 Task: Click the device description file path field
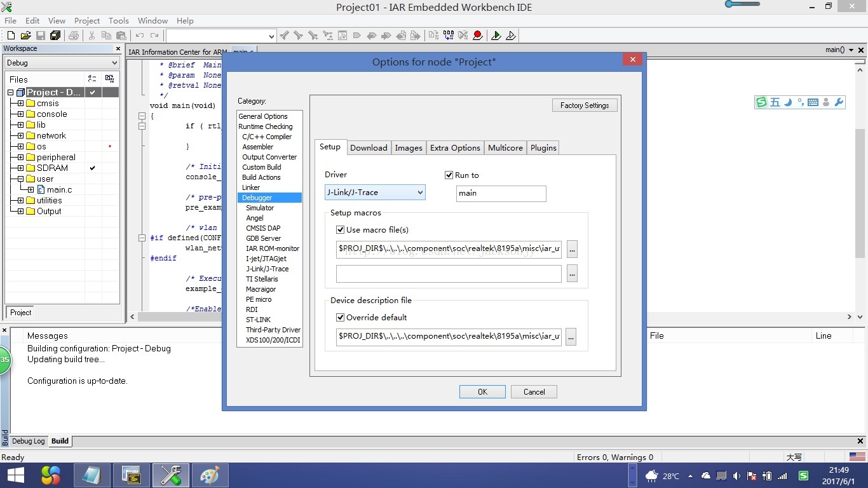click(449, 336)
